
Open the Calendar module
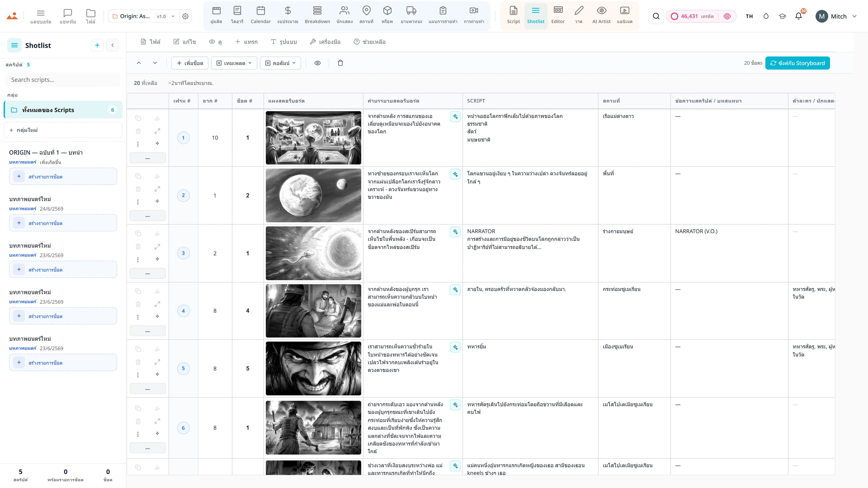[260, 16]
